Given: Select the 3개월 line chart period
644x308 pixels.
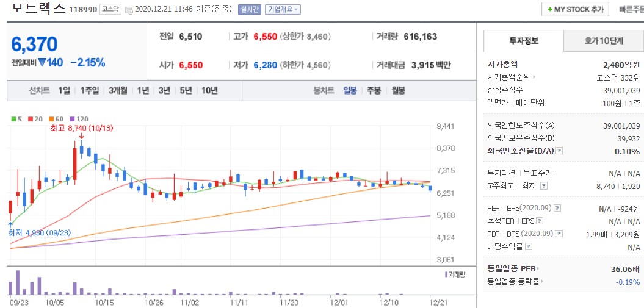Looking at the screenshot, I should coord(118,91).
